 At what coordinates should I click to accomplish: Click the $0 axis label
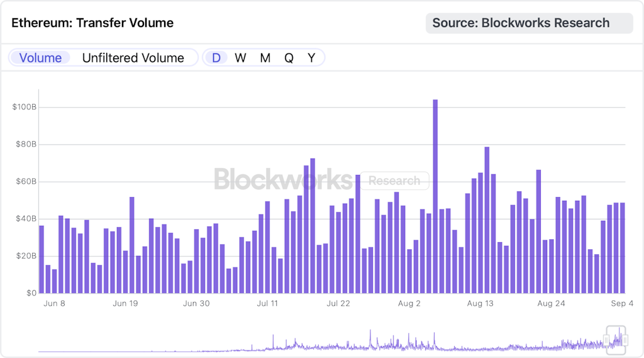click(x=31, y=293)
